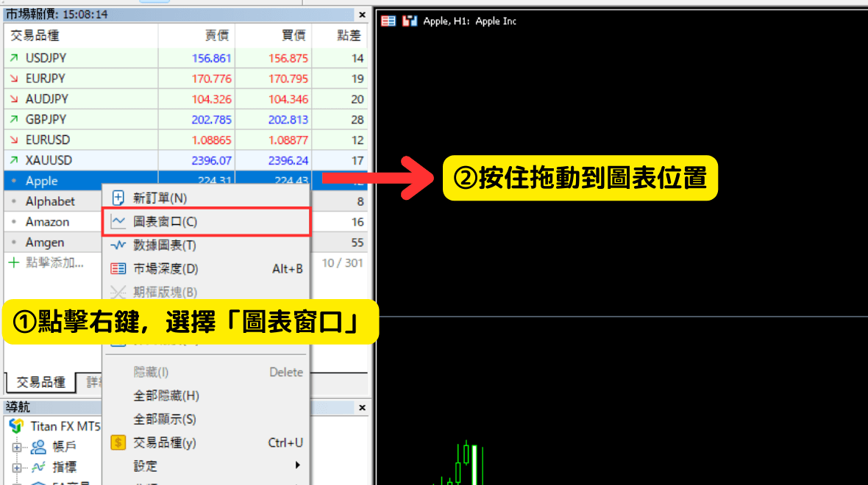This screenshot has width=868, height=485.
Task: Click the EURJPY down-arrow trend icon
Action: tap(14, 79)
